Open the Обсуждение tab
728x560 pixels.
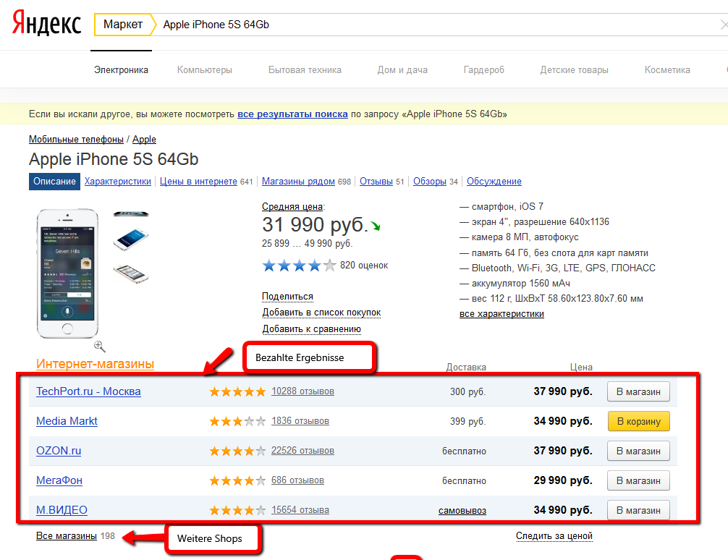coord(494,182)
